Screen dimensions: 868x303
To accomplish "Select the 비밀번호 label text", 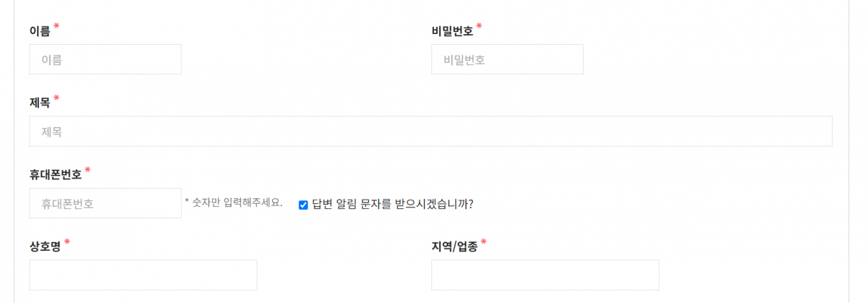I will [452, 31].
